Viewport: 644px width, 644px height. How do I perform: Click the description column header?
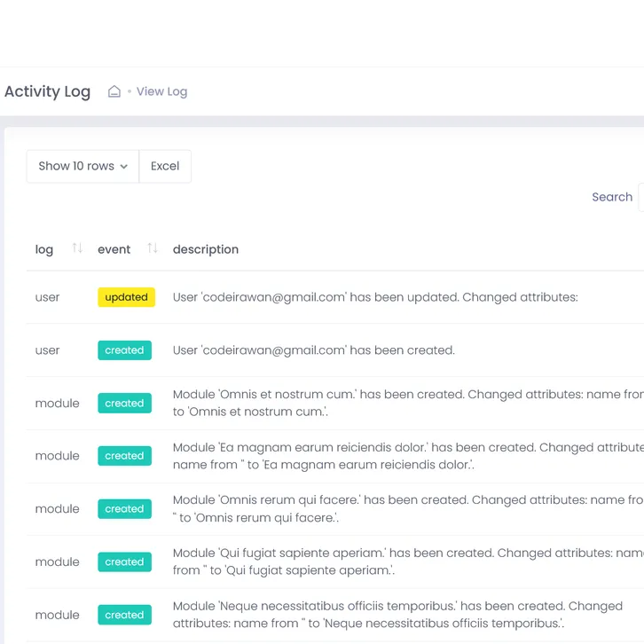tap(206, 249)
